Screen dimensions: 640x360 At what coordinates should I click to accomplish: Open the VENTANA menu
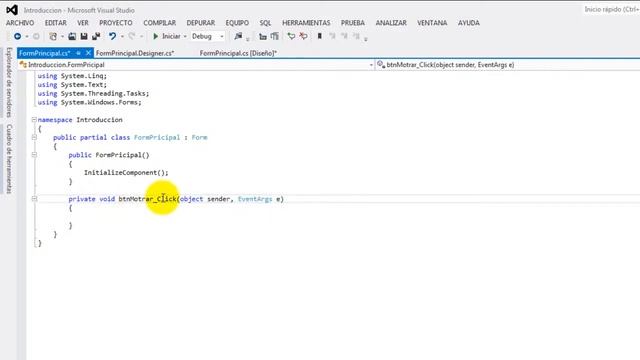tap(432, 23)
